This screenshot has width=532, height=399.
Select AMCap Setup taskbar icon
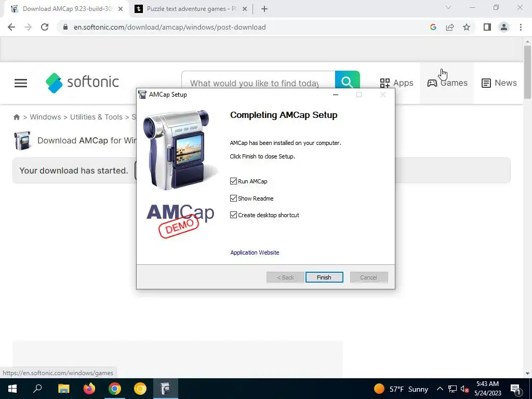165,389
